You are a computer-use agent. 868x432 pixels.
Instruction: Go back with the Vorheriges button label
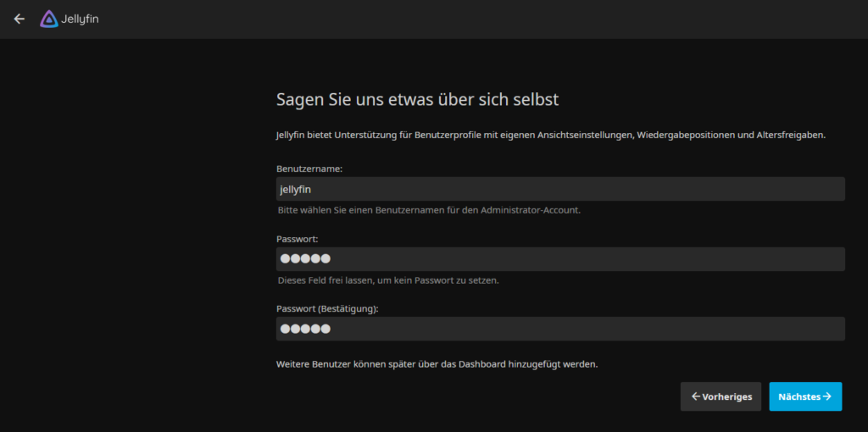[726, 396]
